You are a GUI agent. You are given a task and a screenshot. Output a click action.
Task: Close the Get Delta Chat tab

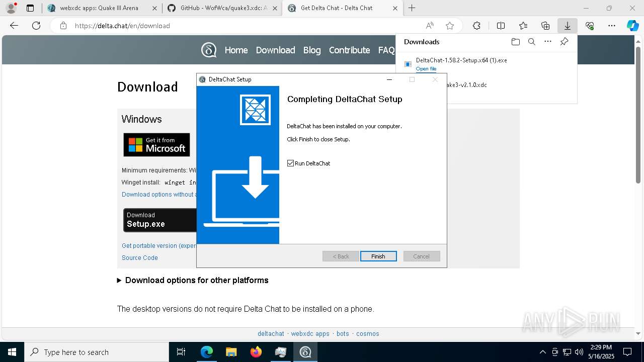click(395, 8)
